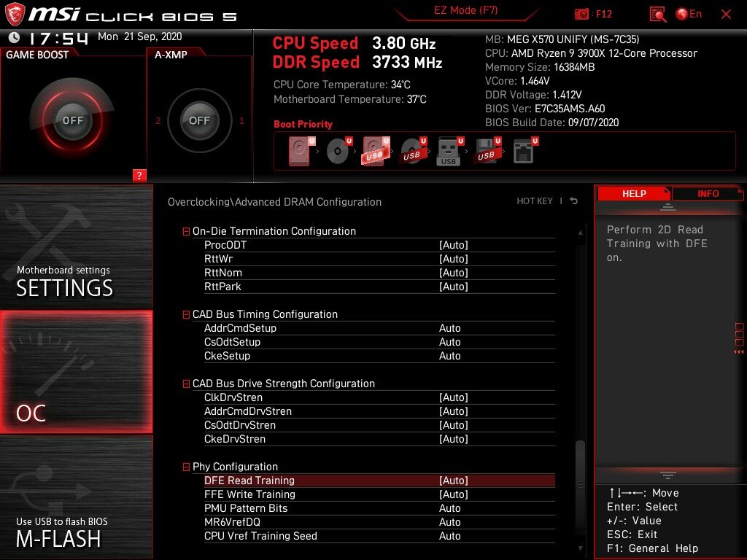Image resolution: width=747 pixels, height=560 pixels.
Task: Select the ProcODT row label
Action: pyautogui.click(x=225, y=245)
